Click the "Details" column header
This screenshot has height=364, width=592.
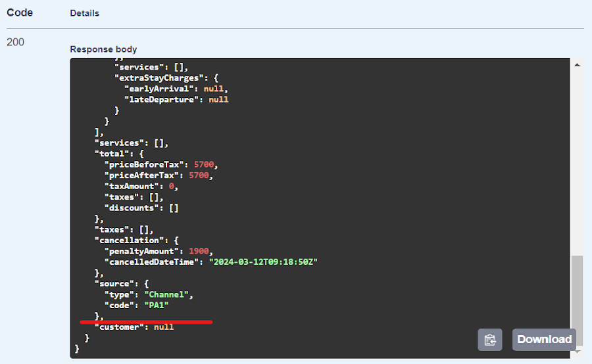(85, 13)
